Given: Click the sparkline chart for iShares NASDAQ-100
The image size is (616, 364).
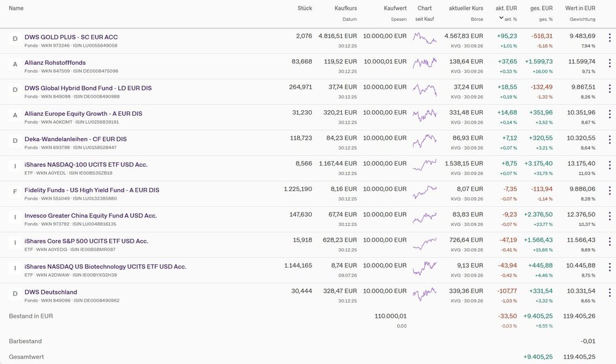Looking at the screenshot, I should click(424, 165).
